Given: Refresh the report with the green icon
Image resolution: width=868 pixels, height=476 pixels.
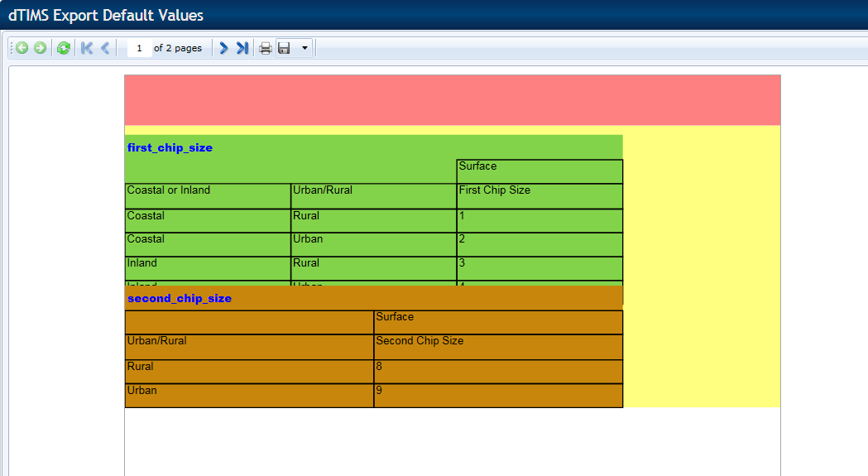Looking at the screenshot, I should pos(64,48).
